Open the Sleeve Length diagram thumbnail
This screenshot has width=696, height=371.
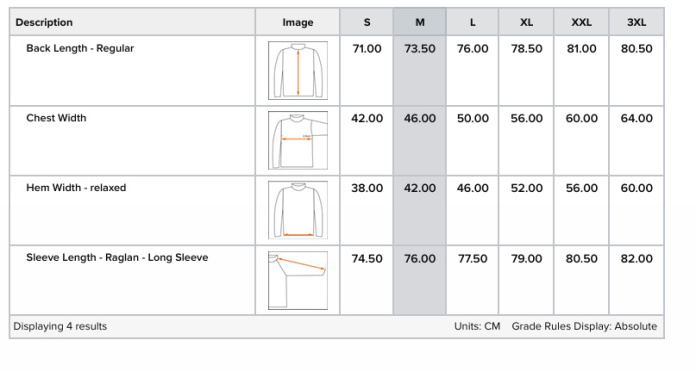point(298,280)
